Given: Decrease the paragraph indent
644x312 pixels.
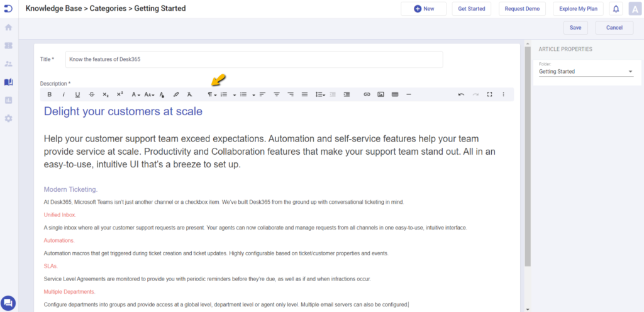Looking at the screenshot, I should [333, 94].
